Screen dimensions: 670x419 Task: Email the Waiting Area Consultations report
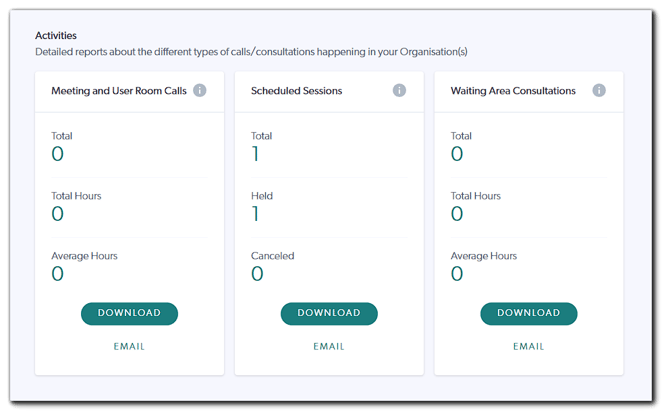pyautogui.click(x=529, y=346)
